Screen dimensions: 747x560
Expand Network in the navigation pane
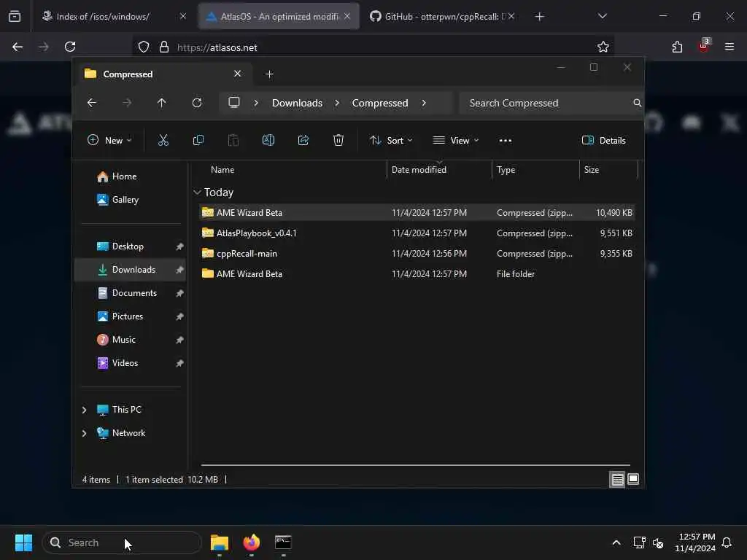(x=85, y=433)
